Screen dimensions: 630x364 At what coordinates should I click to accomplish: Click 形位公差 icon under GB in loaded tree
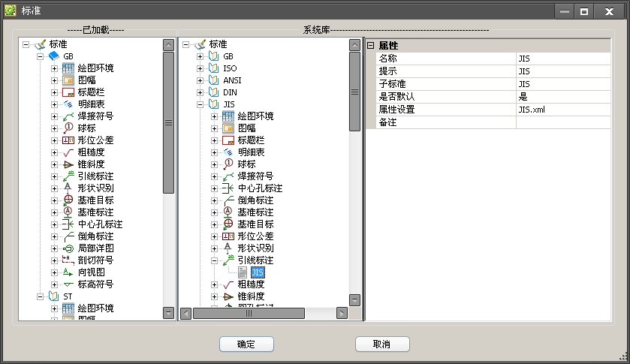68,140
